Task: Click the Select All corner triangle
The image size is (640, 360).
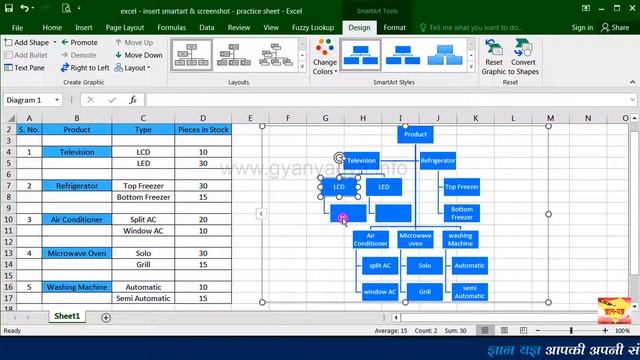Action: (x=11, y=118)
